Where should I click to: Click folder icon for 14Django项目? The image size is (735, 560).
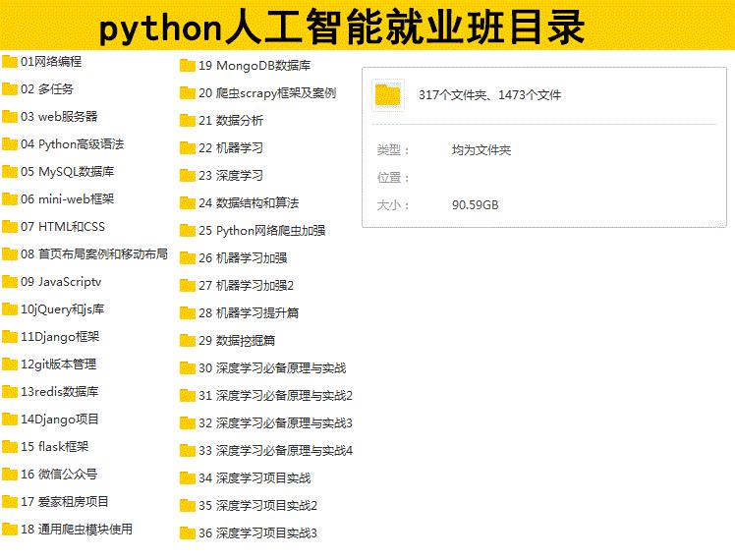[x=10, y=420]
